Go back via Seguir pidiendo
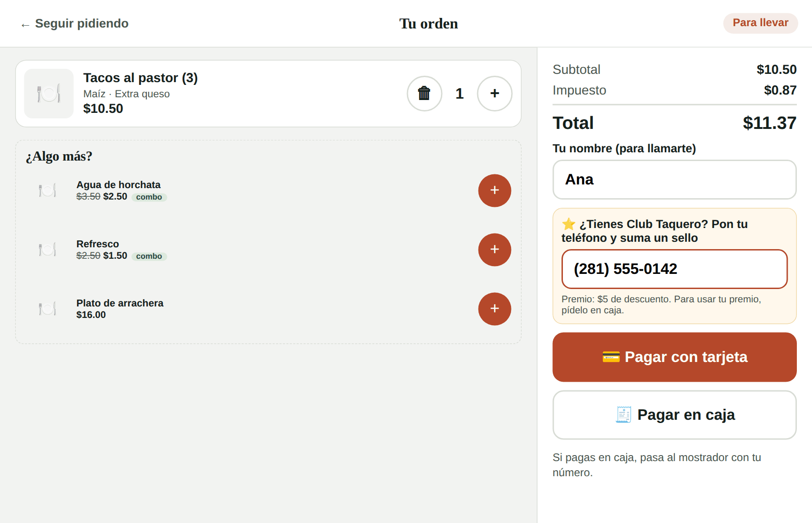The height and width of the screenshot is (523, 812). 74,23
